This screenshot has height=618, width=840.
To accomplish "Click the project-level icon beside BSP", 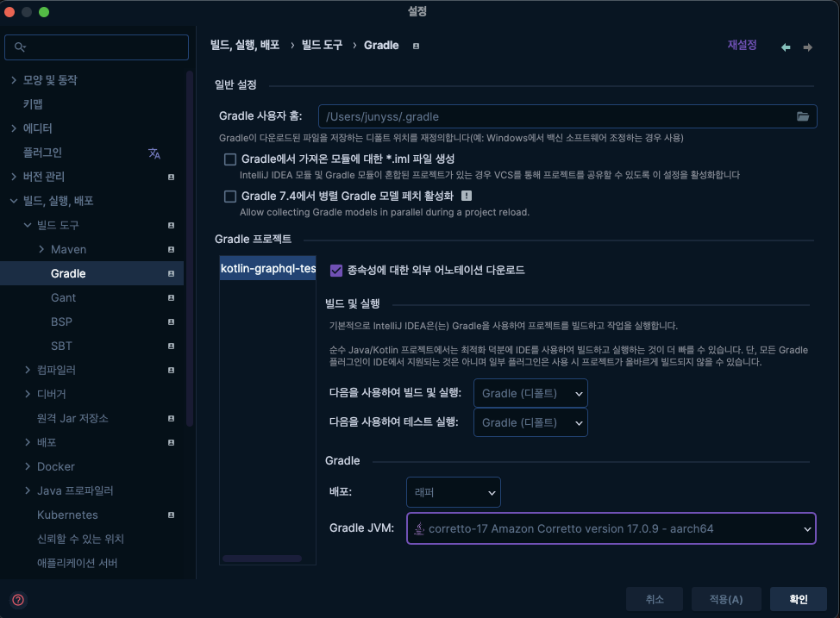I will pyautogui.click(x=171, y=321).
